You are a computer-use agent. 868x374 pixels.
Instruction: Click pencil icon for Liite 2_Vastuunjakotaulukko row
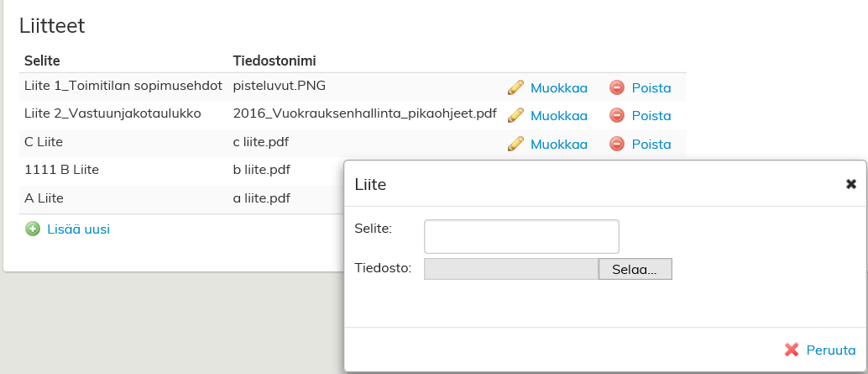pyautogui.click(x=515, y=115)
